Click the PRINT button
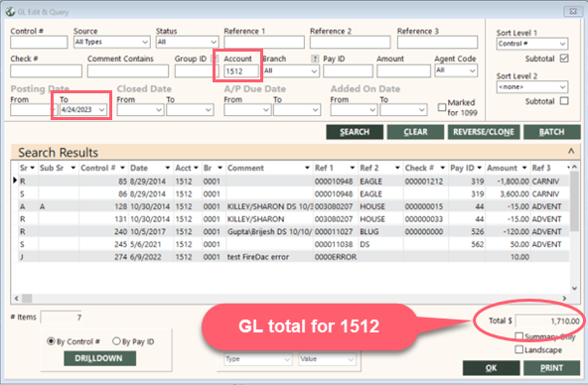This screenshot has height=385, width=588. (552, 368)
